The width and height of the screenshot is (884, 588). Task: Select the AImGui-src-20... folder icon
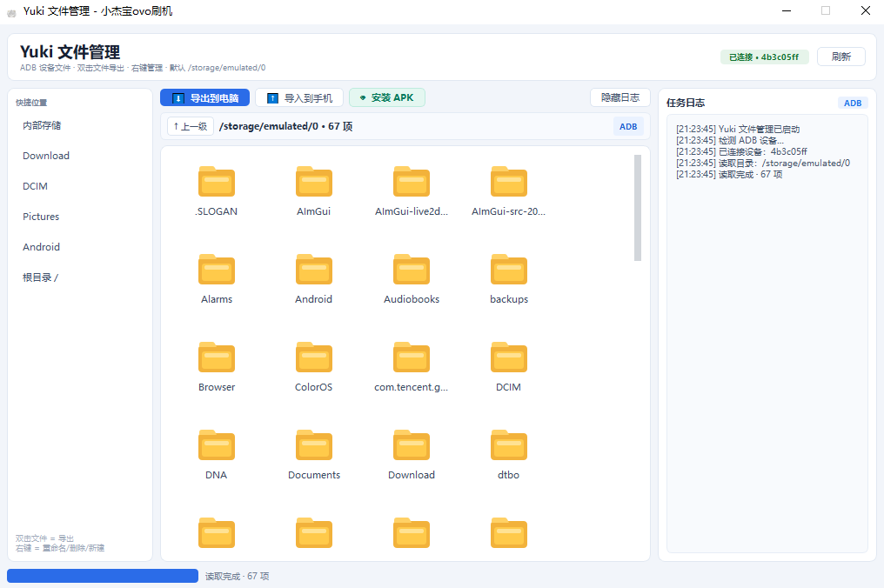tap(509, 182)
